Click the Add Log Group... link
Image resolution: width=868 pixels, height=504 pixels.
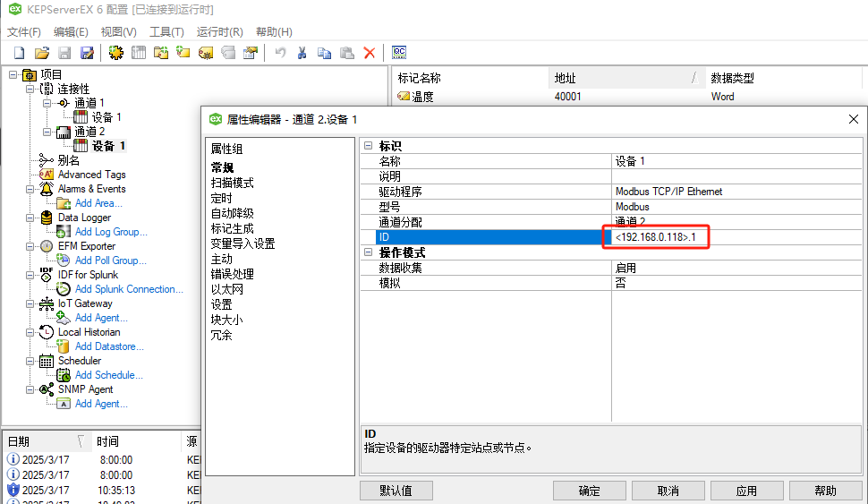(111, 232)
